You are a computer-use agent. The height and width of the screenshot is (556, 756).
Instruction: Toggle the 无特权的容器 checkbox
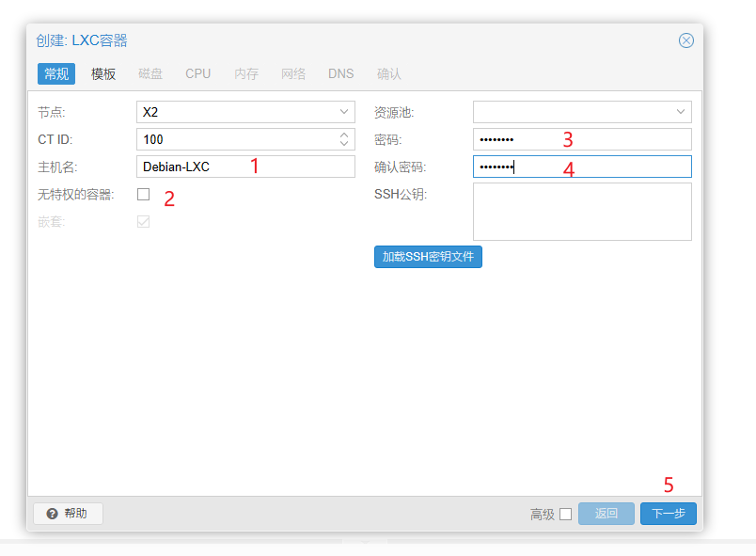(x=143, y=195)
